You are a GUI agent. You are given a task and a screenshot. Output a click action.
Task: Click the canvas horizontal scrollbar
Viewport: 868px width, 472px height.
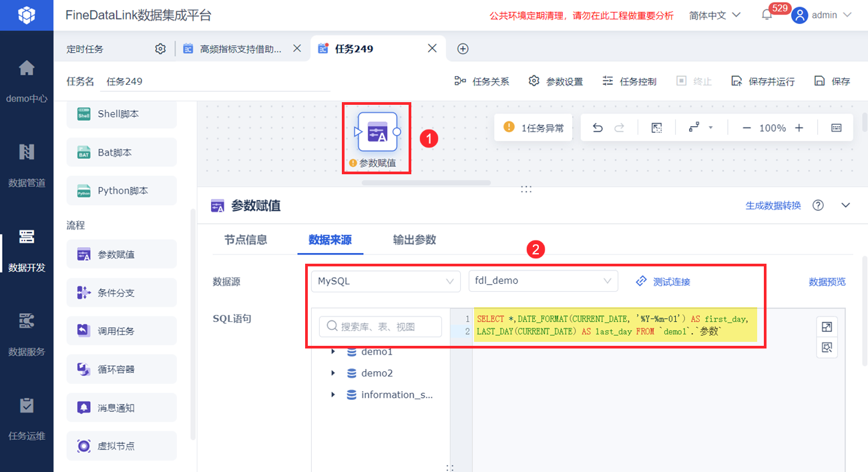[x=426, y=182]
